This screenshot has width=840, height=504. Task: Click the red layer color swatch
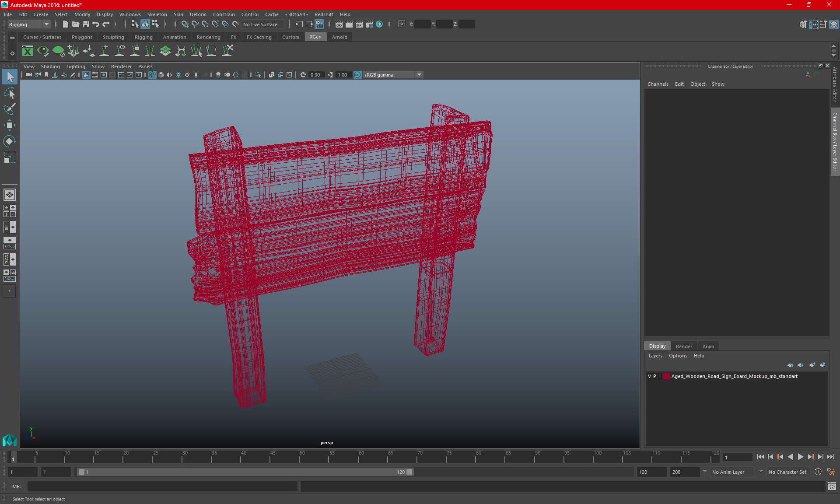click(666, 376)
